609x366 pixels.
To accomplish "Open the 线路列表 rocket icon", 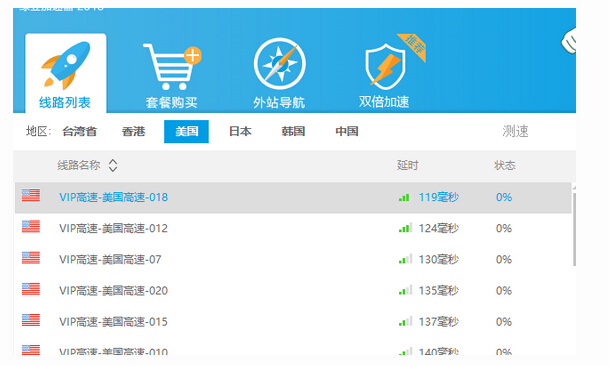I will (66, 64).
